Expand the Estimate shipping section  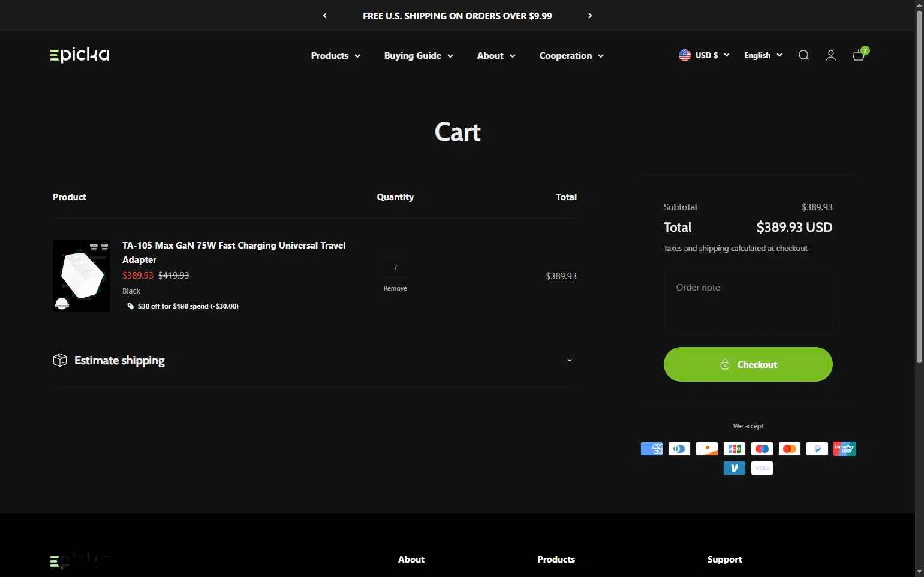pyautogui.click(x=315, y=360)
